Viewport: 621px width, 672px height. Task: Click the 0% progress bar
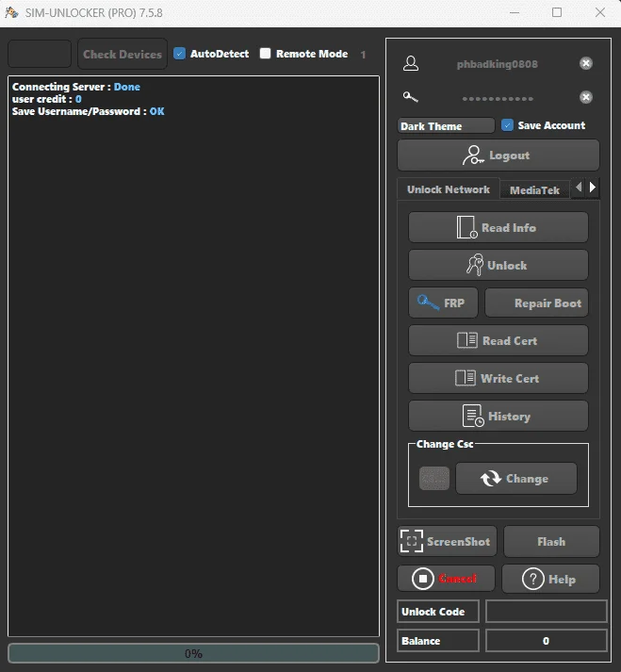[193, 653]
